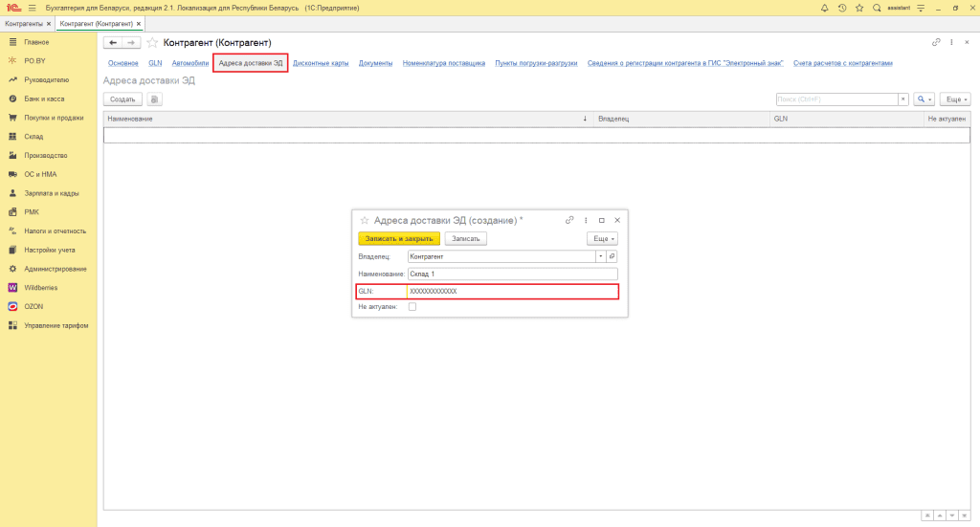
Task: Toggle the Не актуален checkbox
Action: (x=412, y=307)
